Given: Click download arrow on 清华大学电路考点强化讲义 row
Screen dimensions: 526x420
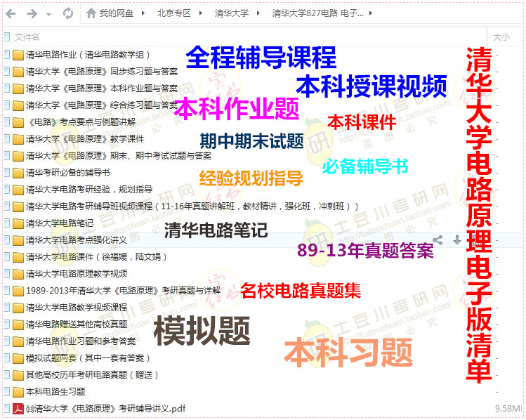Looking at the screenshot, I should pyautogui.click(x=457, y=240).
